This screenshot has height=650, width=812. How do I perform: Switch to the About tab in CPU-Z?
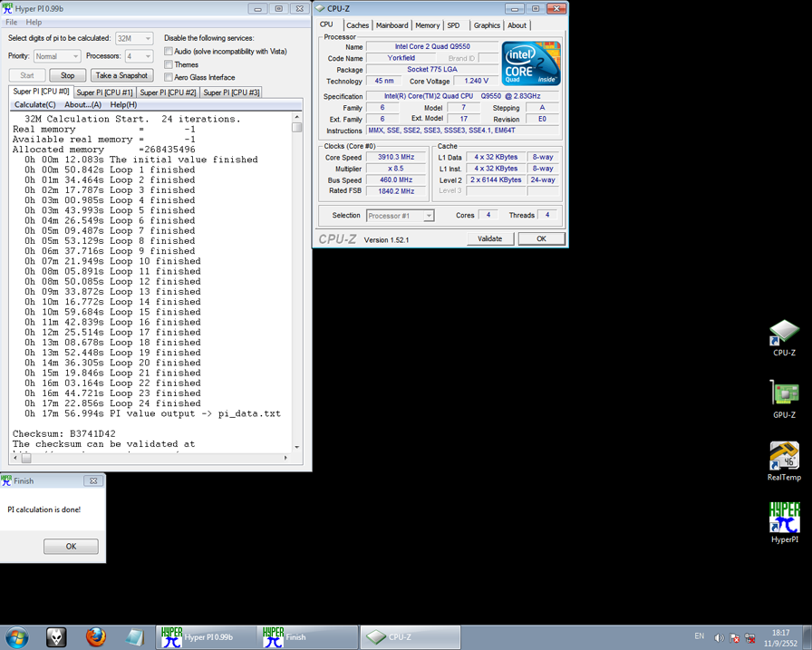(x=517, y=25)
